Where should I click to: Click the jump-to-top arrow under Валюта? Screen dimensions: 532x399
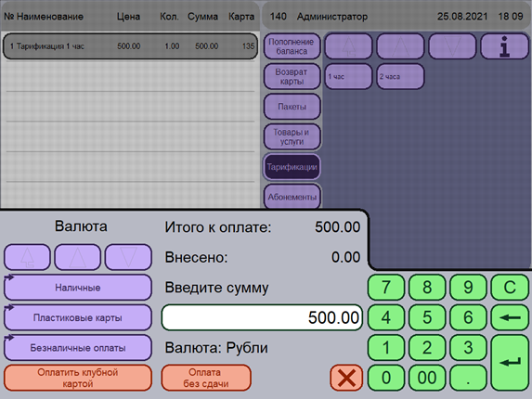click(27, 257)
